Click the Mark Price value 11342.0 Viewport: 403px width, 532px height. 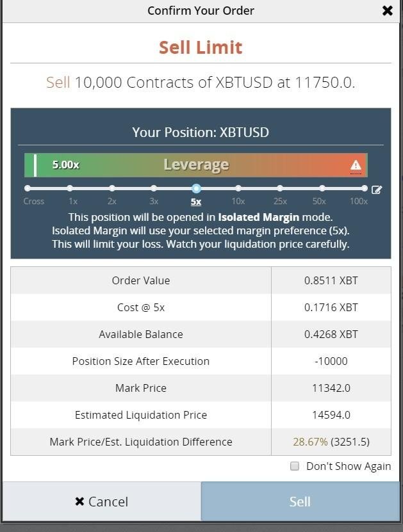(331, 388)
